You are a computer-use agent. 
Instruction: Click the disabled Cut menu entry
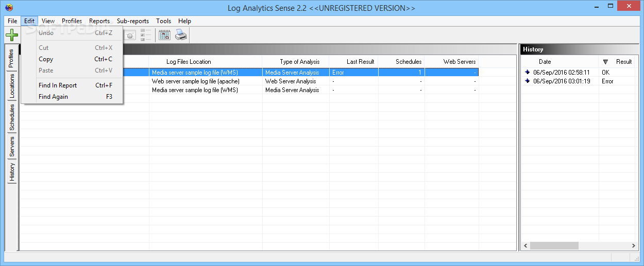(72, 48)
